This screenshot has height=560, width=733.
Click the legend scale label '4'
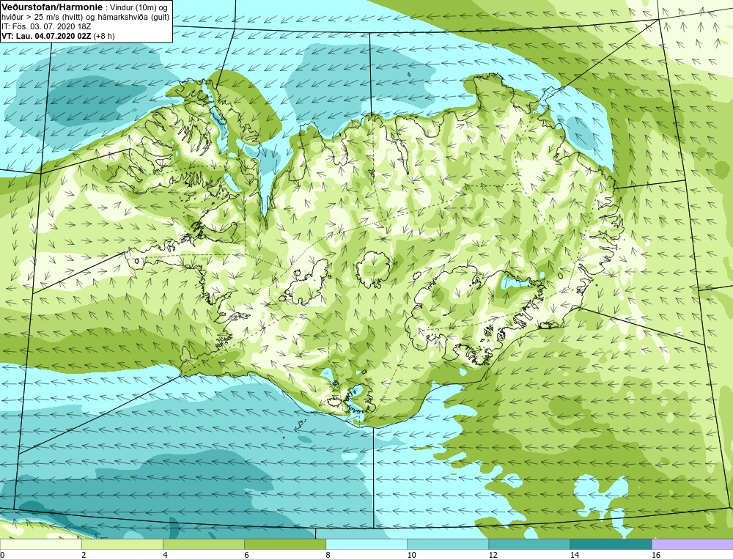[x=165, y=555]
